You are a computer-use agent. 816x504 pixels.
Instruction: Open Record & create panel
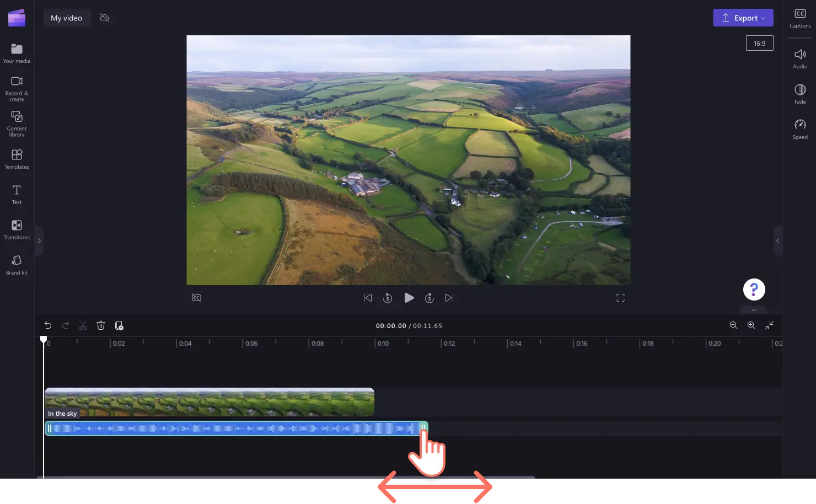coord(17,88)
